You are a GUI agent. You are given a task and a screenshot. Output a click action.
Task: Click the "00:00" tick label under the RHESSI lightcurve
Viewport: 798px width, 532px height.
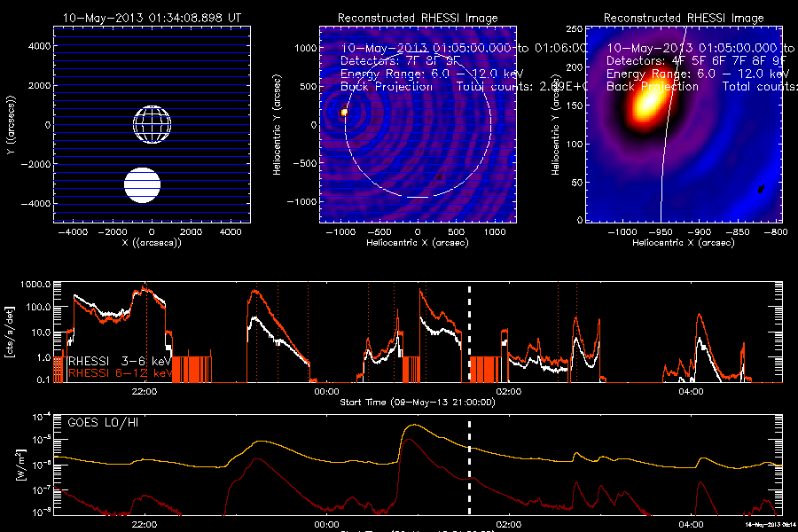pyautogui.click(x=326, y=392)
